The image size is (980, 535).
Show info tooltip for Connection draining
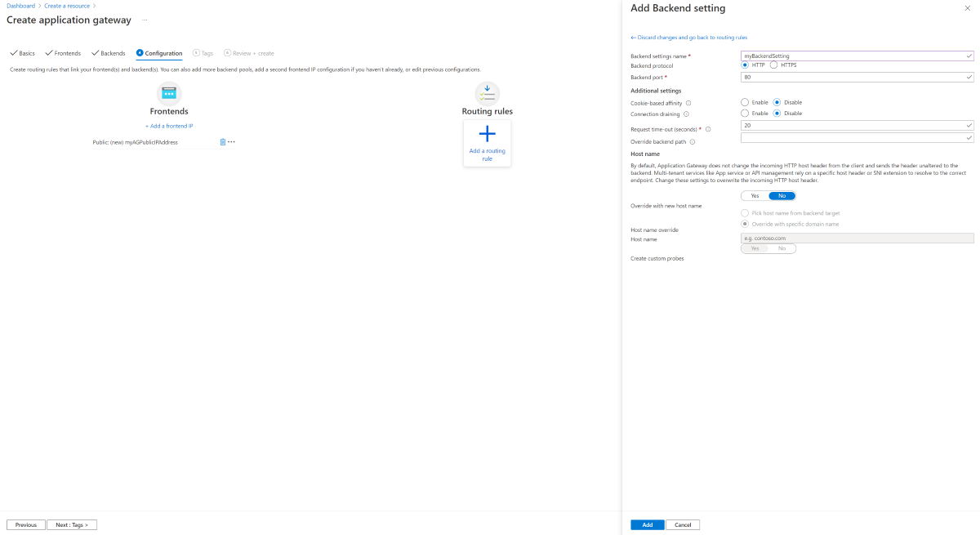(686, 114)
